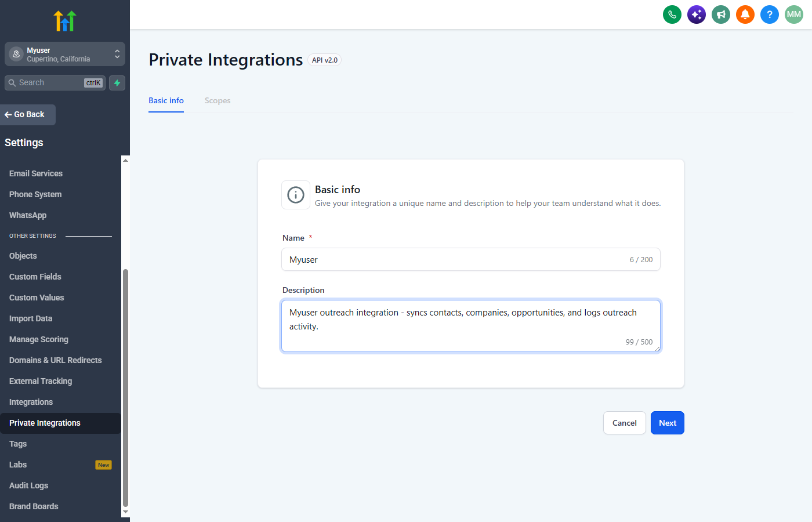Open Import Data settings
Screen dimensions: 812x522
coord(31,318)
